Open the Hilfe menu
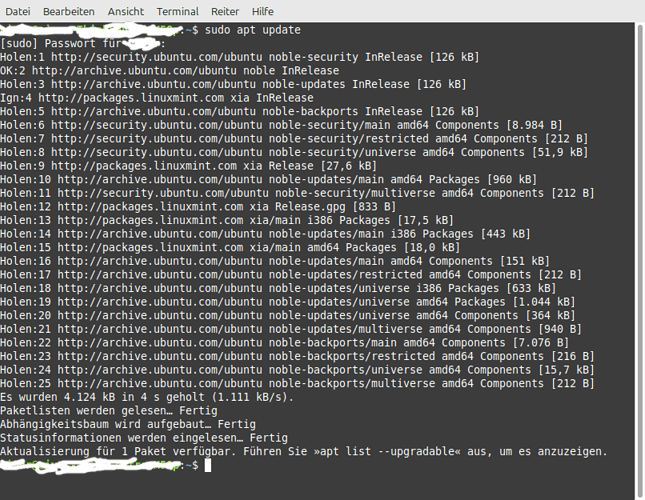Image resolution: width=645 pixels, height=500 pixels. point(262,12)
